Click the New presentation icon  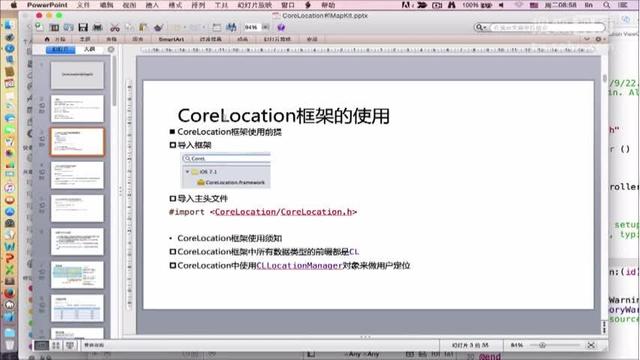coord(40,27)
